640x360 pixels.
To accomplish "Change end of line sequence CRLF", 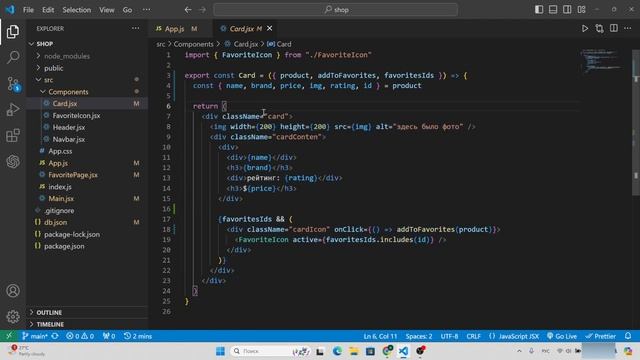I will (x=473, y=336).
